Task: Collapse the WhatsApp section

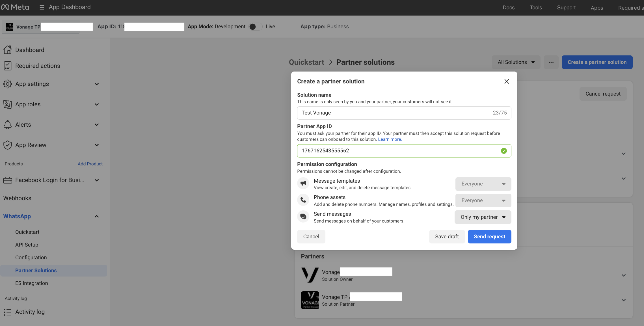Action: tap(97, 216)
